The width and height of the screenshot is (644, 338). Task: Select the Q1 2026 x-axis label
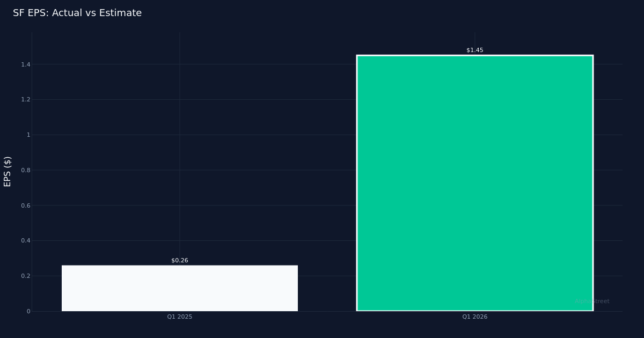coord(474,317)
